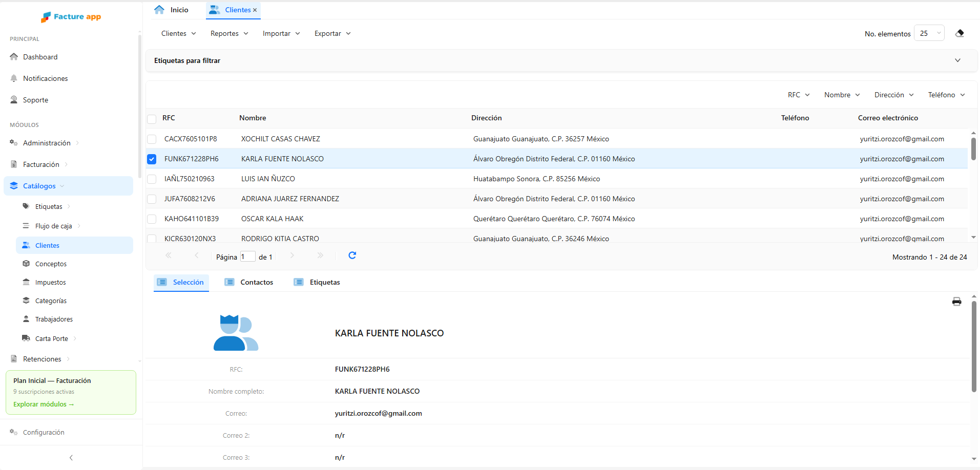The height and width of the screenshot is (470, 980).
Task: Select the IAÑL750210963 RFC cell
Action: pos(190,179)
